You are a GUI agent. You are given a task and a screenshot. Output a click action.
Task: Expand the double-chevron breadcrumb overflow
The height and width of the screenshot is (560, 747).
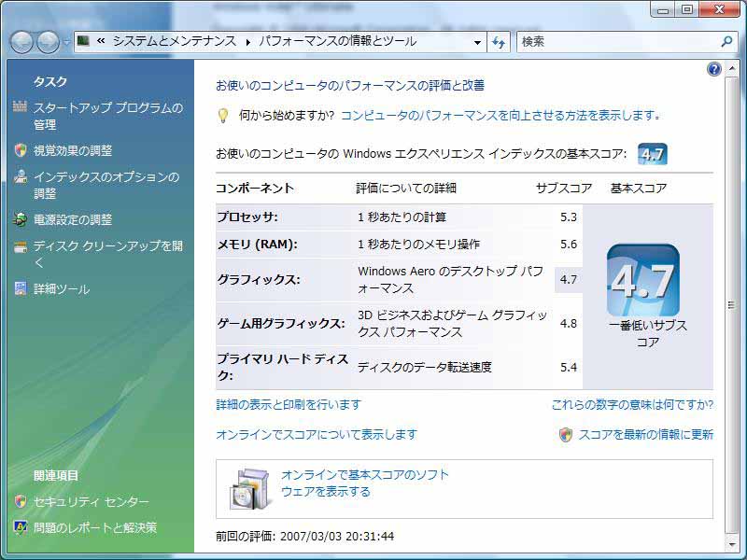click(x=101, y=41)
